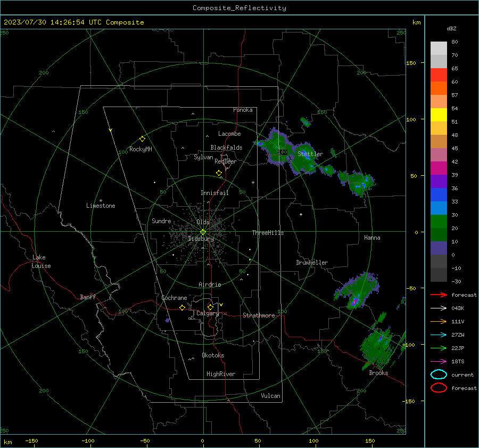Click the red swatch in dBZ scale
This screenshot has width=479, height=448.
click(x=439, y=75)
